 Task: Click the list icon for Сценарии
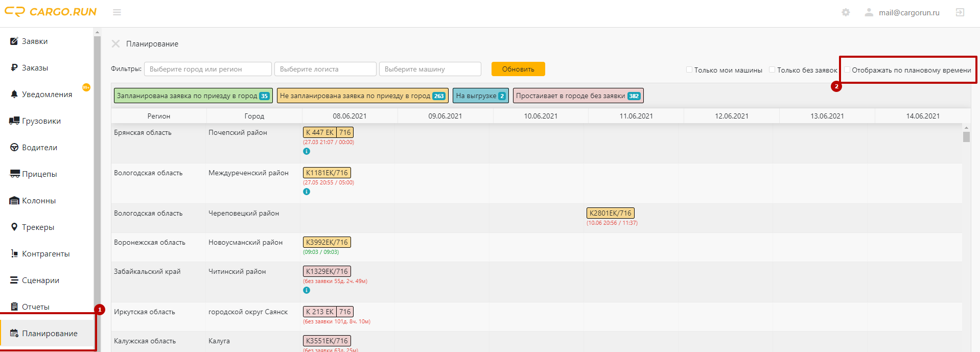[14, 280]
